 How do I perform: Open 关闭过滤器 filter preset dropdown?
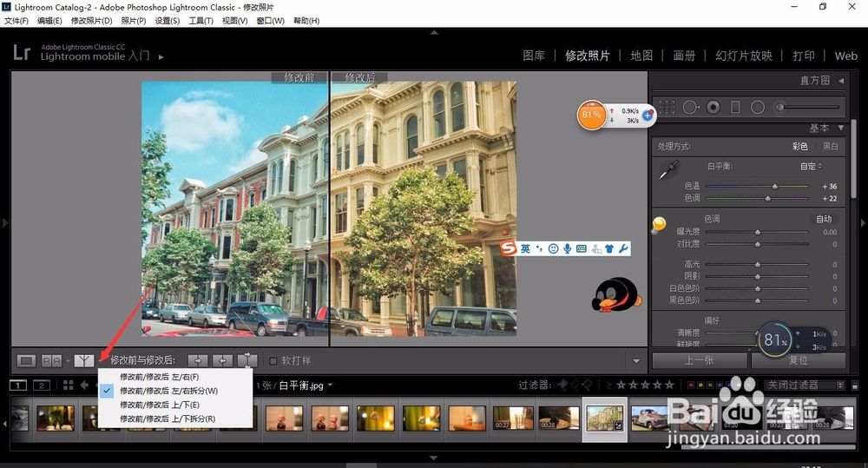tap(805, 385)
